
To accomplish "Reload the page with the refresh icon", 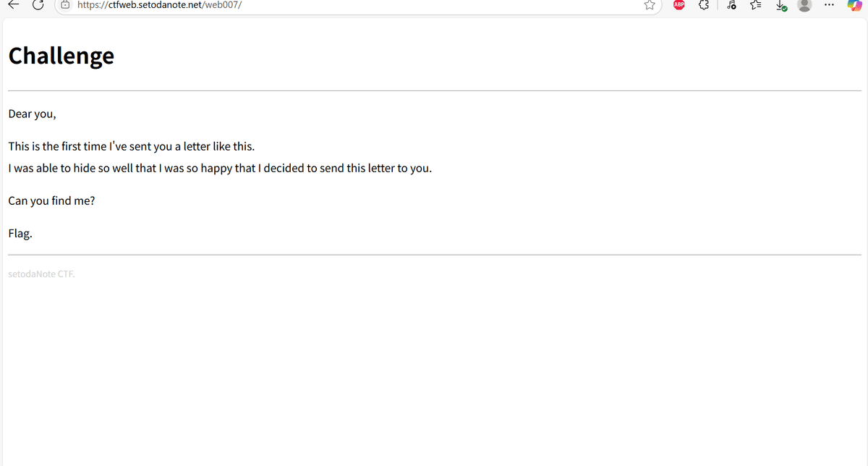I will click(x=39, y=5).
